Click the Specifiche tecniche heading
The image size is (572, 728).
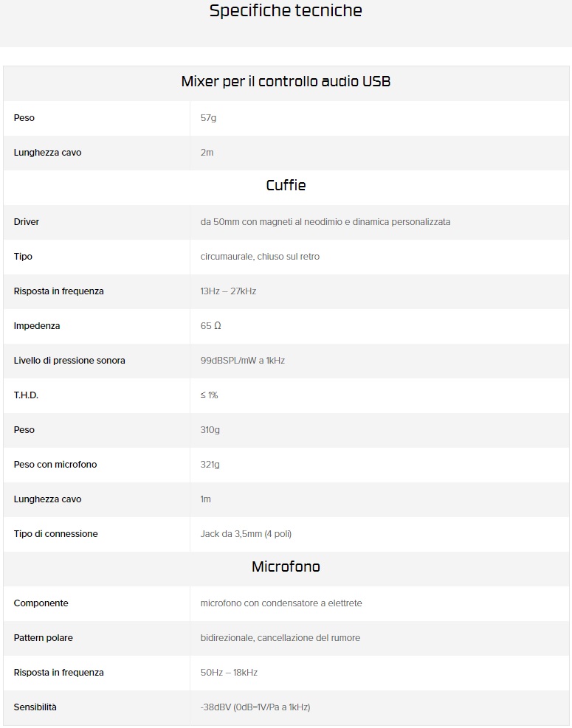[286, 11]
